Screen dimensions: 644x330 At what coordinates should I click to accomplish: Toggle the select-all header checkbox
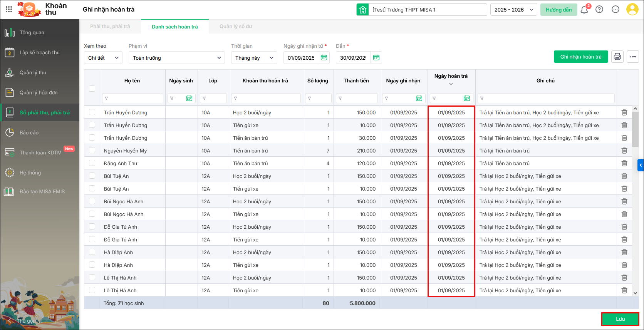[x=92, y=89]
